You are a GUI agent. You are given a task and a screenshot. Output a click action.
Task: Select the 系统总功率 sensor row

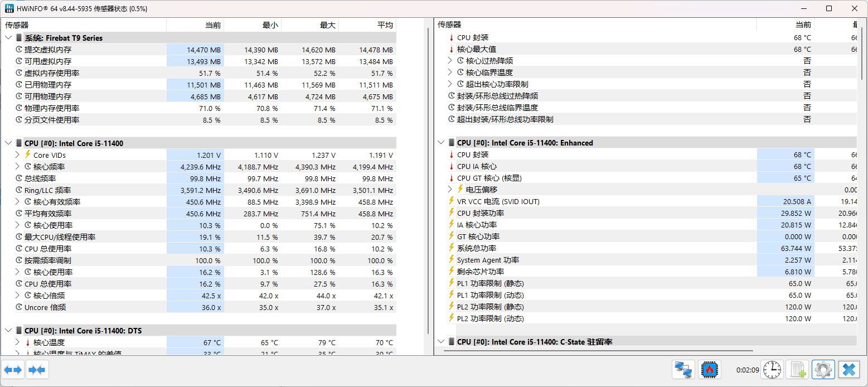tap(477, 248)
